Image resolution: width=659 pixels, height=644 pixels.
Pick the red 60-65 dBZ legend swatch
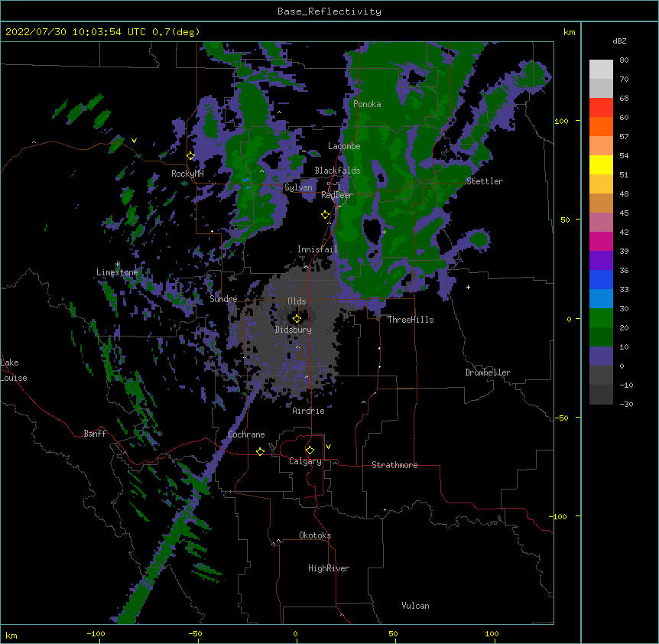[601, 108]
